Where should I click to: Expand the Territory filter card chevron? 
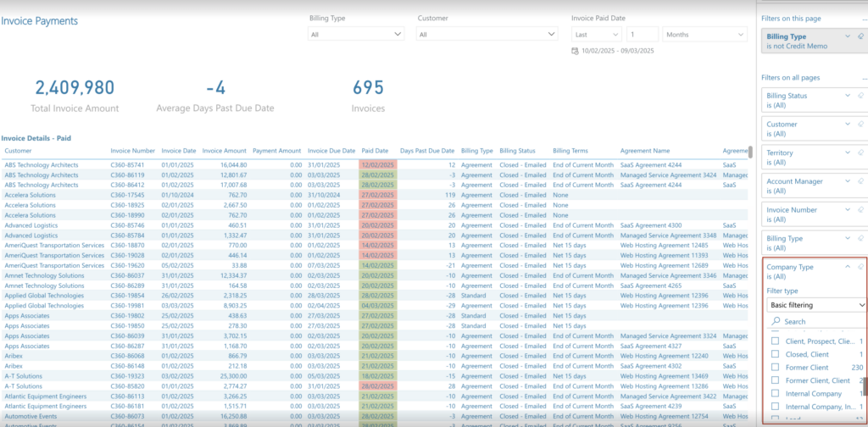[x=848, y=152]
